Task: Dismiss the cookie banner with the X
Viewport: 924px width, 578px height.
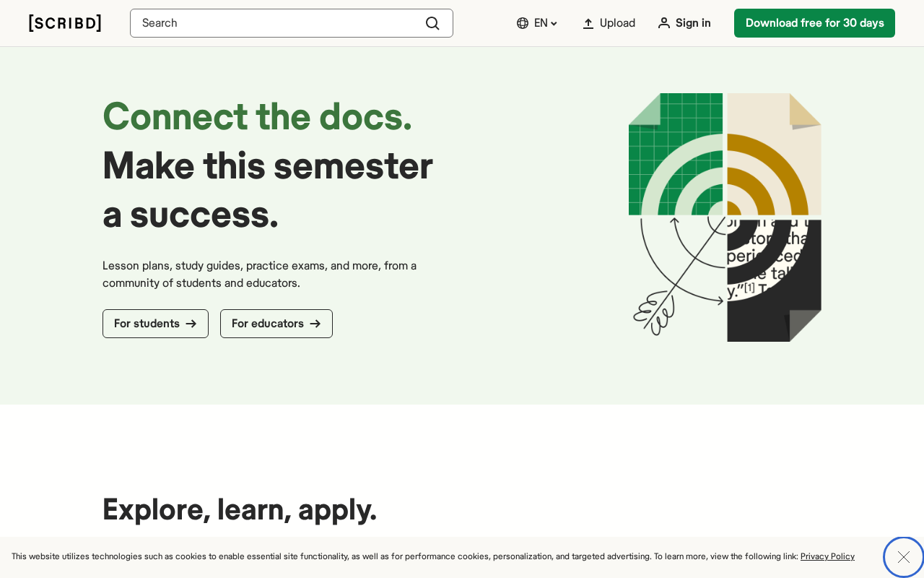Action: pos(903,557)
